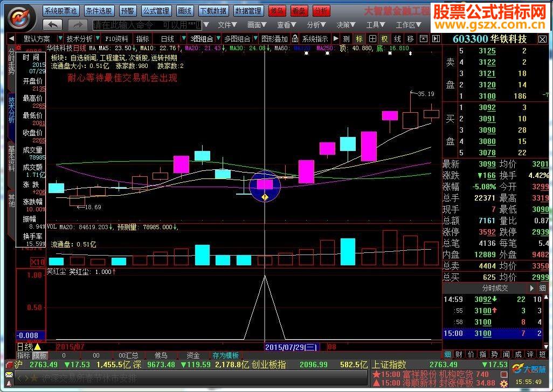Click the crosshair grid toolbar icon
This screenshot has height=392, width=553.
(x=372, y=38)
